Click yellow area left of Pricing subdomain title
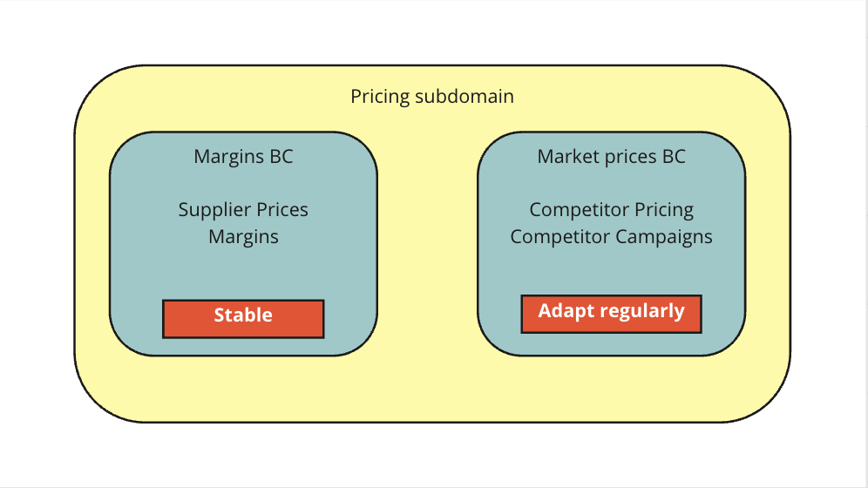868x488 pixels. coord(218,97)
